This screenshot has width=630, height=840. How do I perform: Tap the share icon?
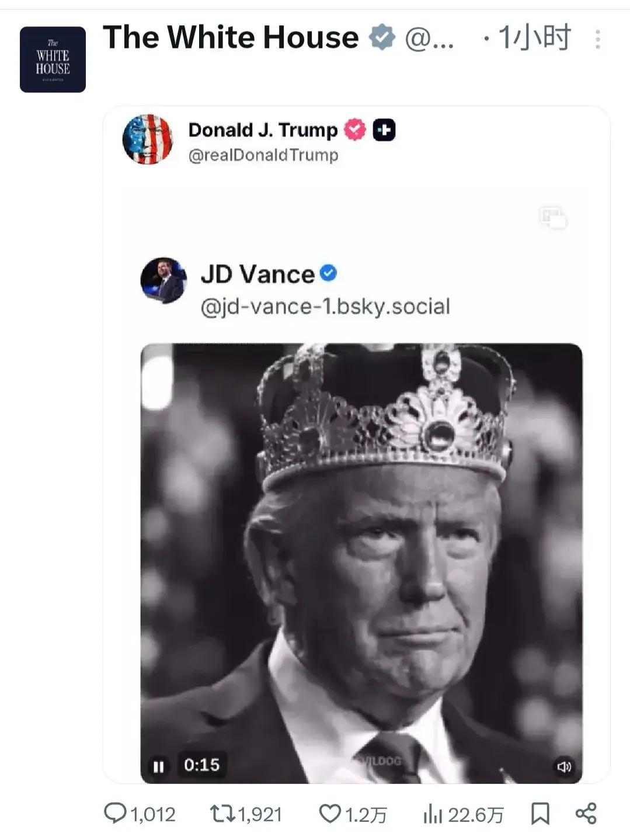coord(586,813)
